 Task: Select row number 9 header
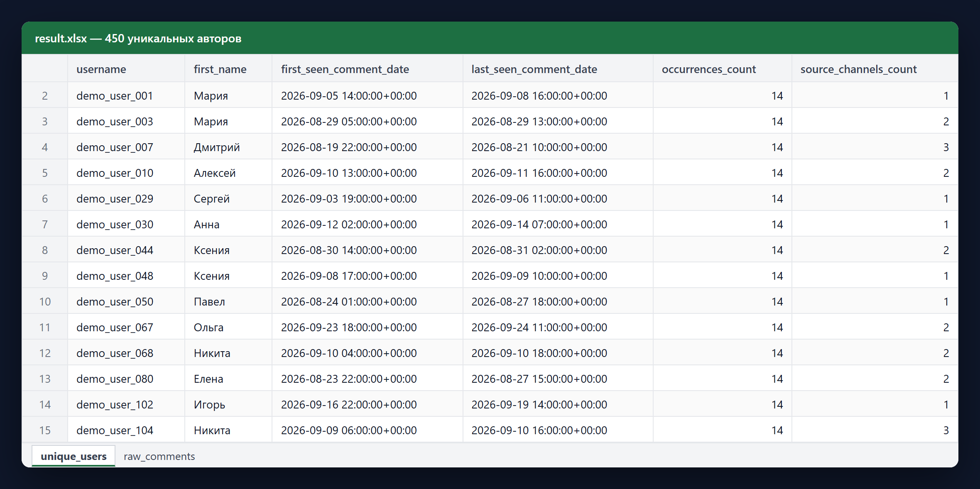(x=45, y=276)
